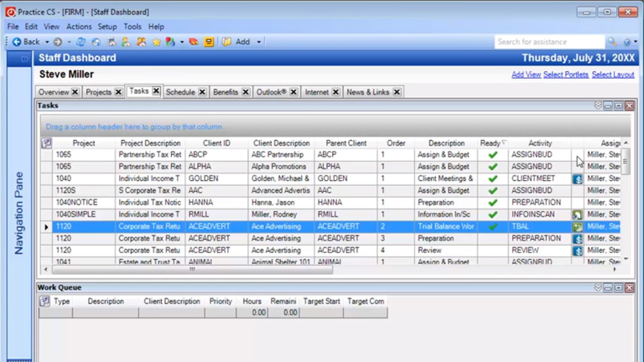Click the yellow star favorites icon
Viewport: 644px width, 362px height.
[156, 42]
